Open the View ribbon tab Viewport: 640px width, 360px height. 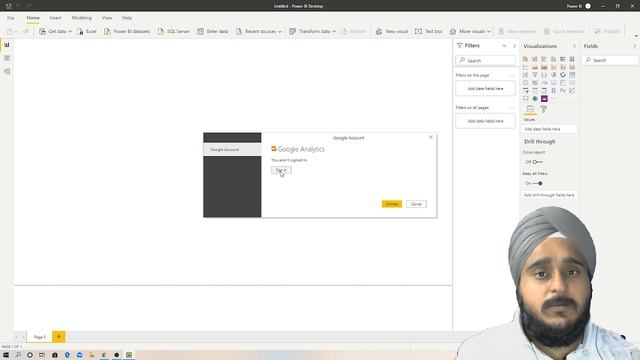pos(107,18)
